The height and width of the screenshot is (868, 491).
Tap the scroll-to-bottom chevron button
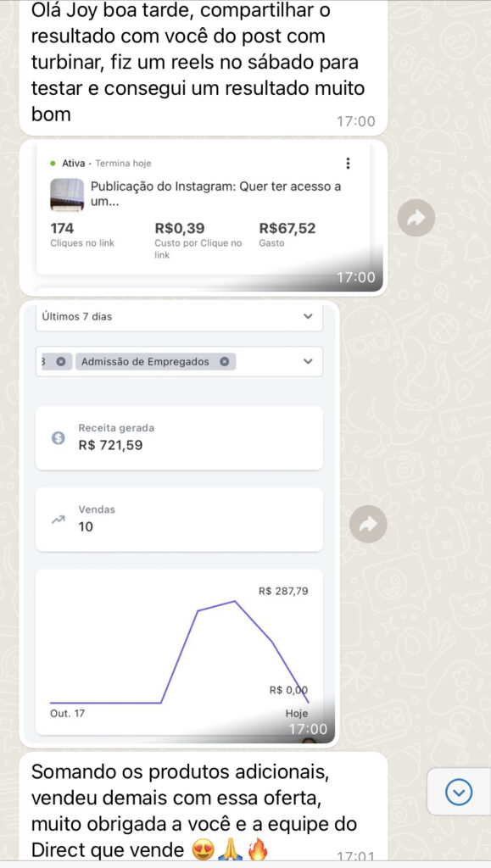tap(459, 793)
